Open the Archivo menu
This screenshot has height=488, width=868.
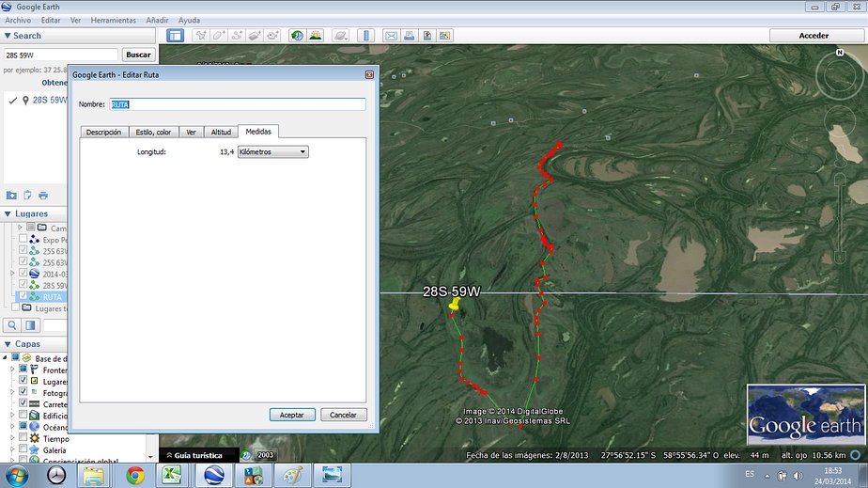tap(18, 20)
